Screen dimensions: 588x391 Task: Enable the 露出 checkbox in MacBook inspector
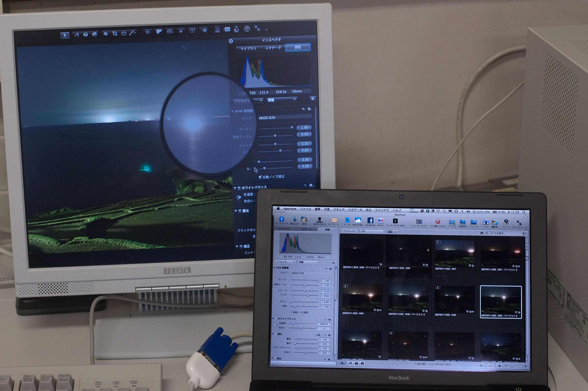point(276,334)
